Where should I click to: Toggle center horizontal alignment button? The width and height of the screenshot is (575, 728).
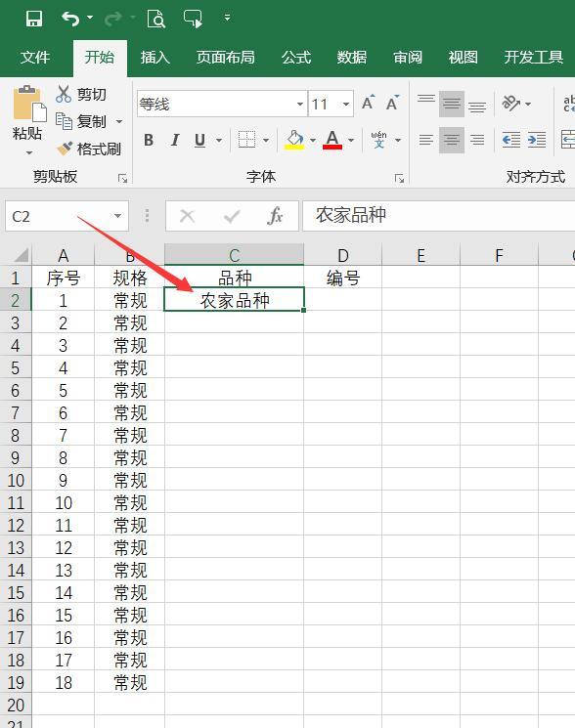pyautogui.click(x=452, y=140)
